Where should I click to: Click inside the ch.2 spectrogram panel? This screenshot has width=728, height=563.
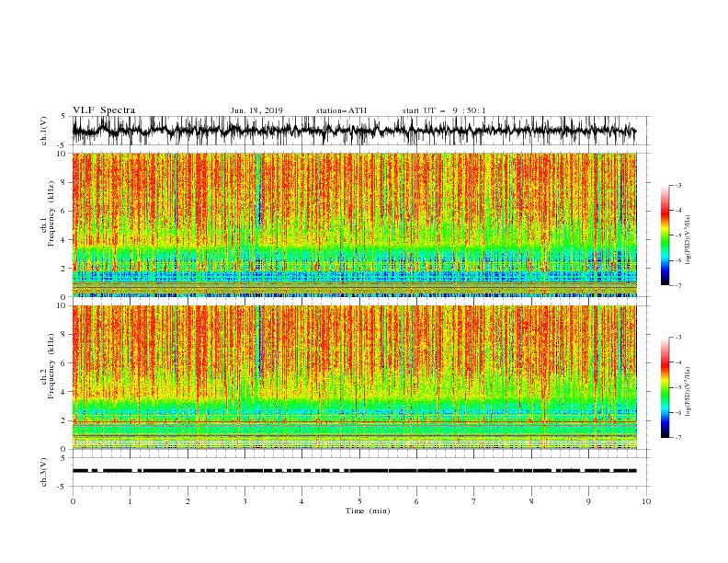point(355,377)
